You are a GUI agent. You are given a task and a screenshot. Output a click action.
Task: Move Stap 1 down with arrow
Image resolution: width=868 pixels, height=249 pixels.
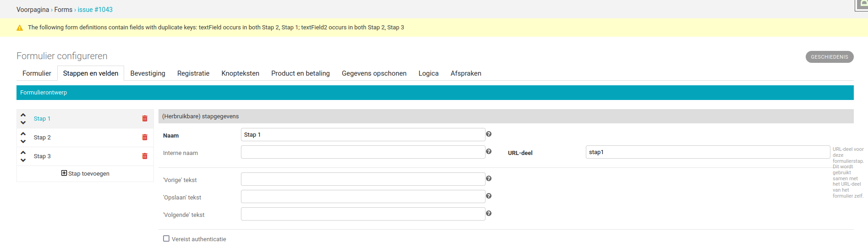click(x=23, y=122)
